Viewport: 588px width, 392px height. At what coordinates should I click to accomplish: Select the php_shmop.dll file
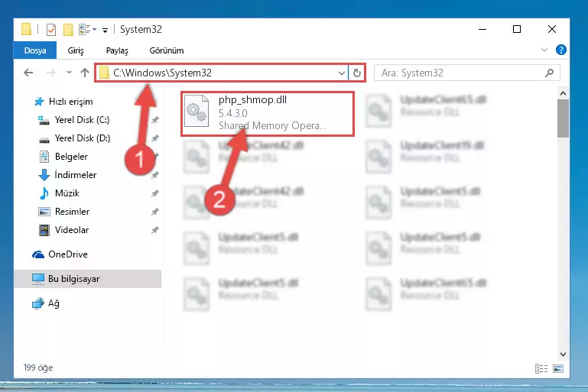point(268,114)
